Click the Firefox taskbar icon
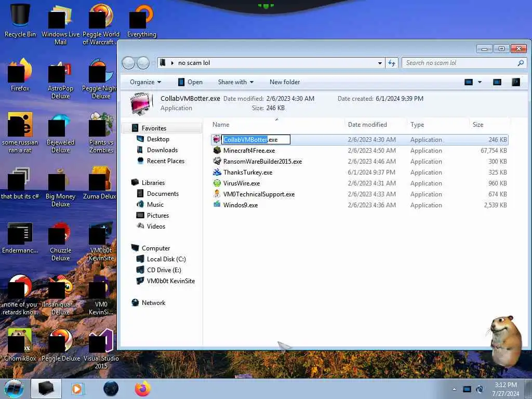This screenshot has height=399, width=532. (142, 389)
